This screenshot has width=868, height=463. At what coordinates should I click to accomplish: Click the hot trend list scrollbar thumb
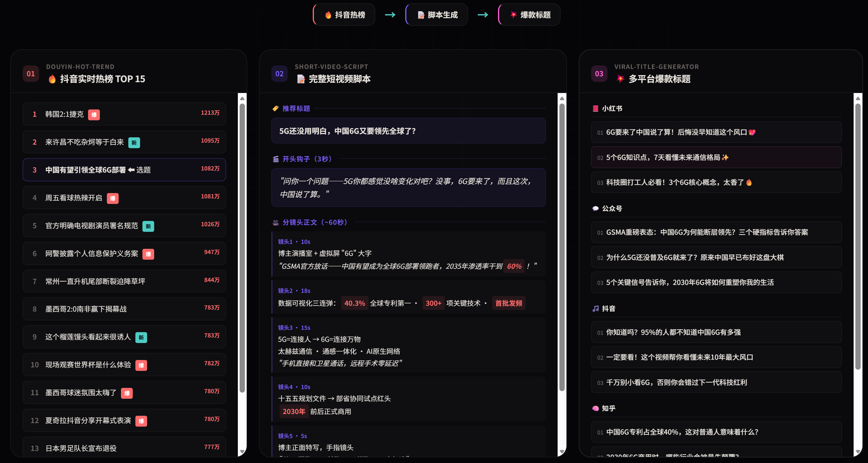point(242,248)
